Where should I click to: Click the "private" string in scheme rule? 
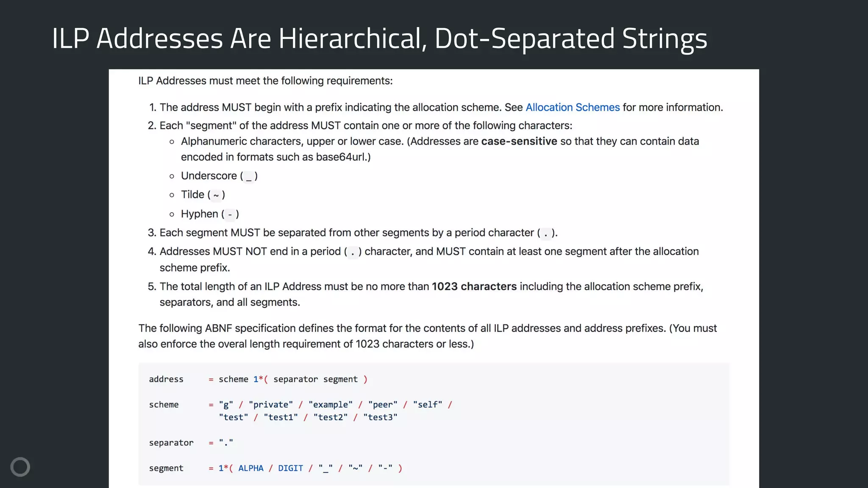coord(270,405)
